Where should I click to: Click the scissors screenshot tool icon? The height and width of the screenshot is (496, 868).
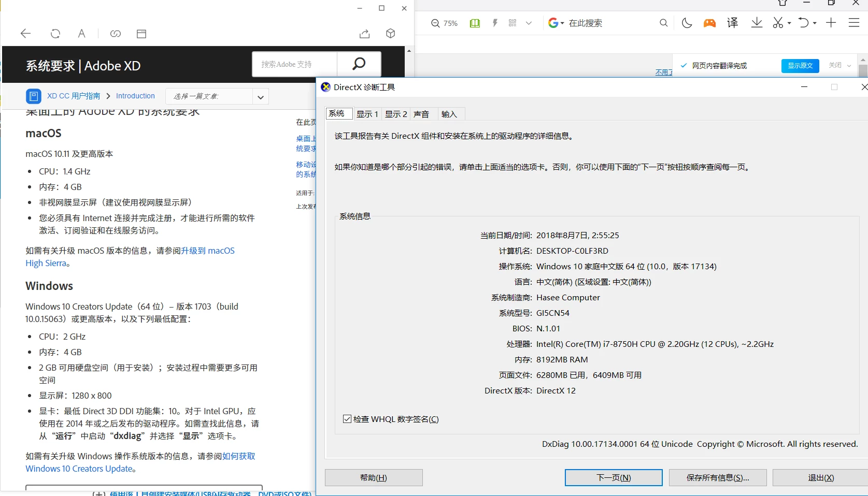(x=778, y=23)
